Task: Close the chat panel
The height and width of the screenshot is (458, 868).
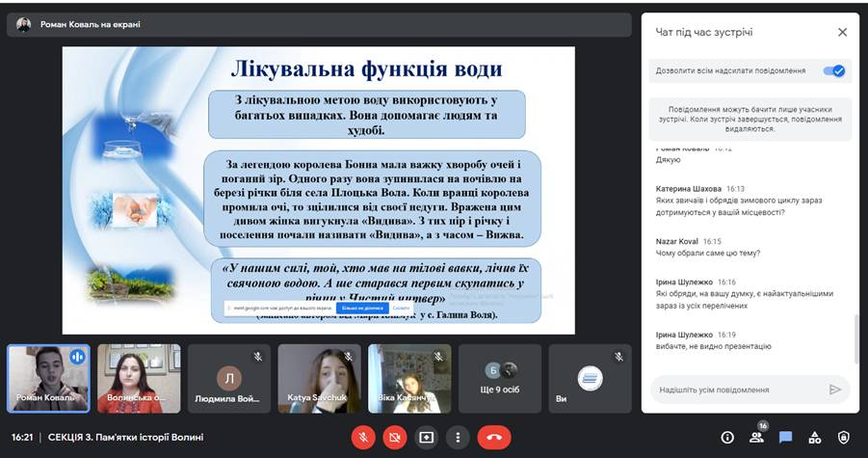Action: point(842,32)
